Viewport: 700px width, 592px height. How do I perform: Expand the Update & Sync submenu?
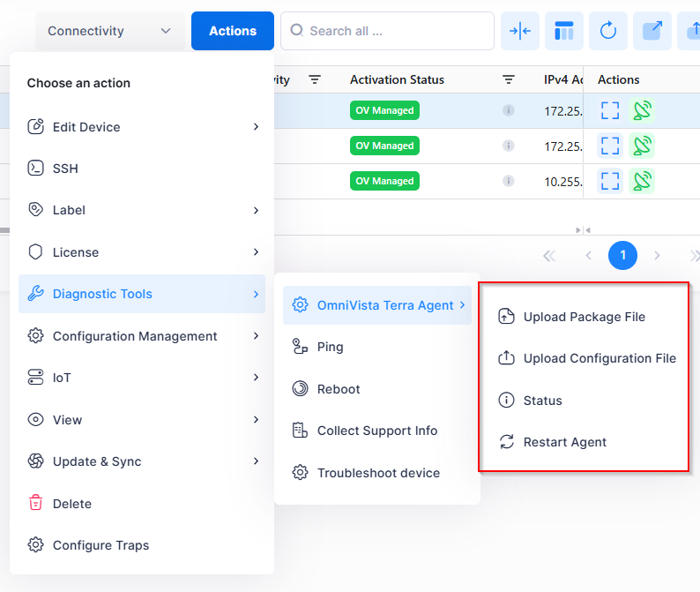pyautogui.click(x=141, y=461)
